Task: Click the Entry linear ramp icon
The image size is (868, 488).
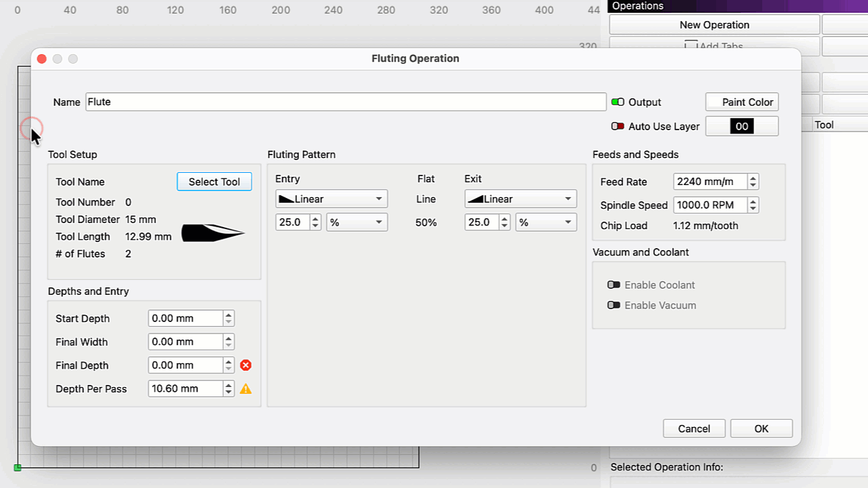Action: 287,199
